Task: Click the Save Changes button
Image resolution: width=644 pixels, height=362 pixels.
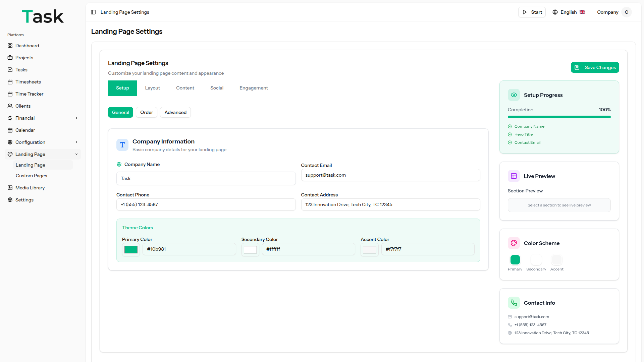Action: click(595, 67)
